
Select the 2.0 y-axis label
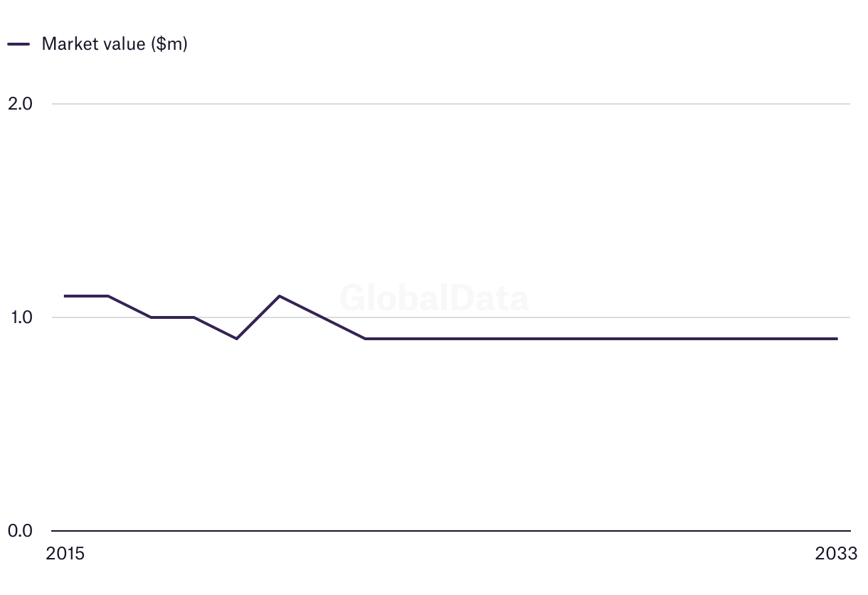click(20, 103)
